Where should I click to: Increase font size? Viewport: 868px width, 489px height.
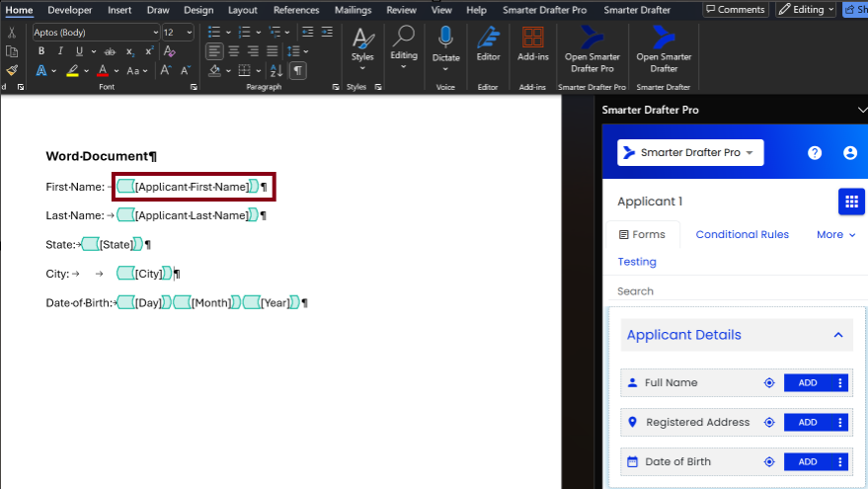166,70
